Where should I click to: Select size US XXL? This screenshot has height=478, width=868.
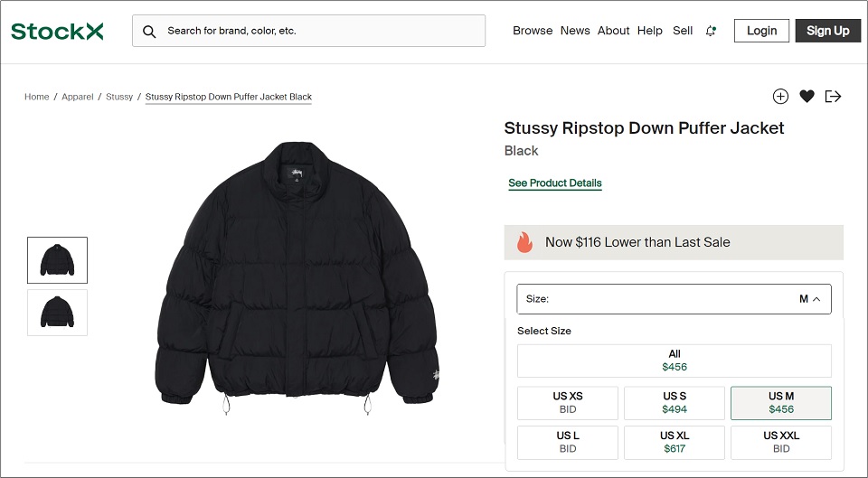tap(781, 443)
